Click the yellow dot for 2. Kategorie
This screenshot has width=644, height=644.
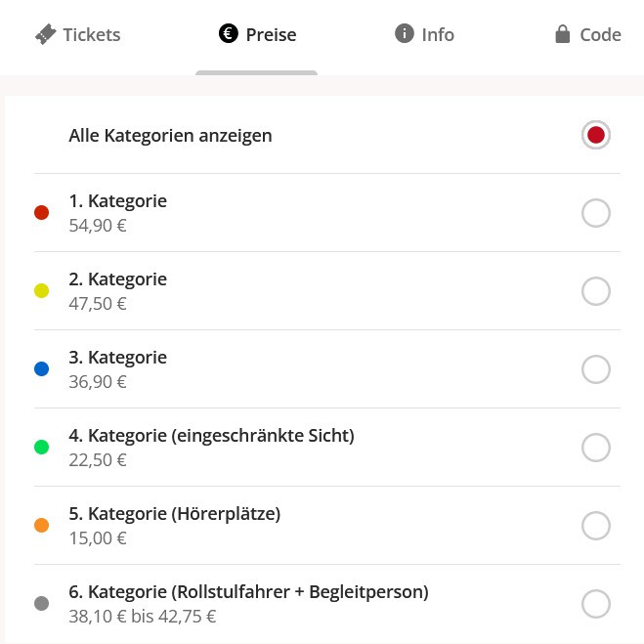(41, 291)
